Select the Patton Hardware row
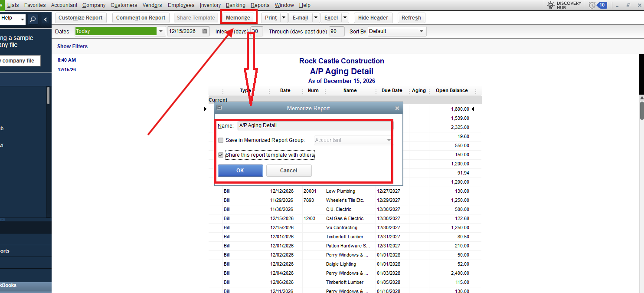This screenshot has height=293, width=644. point(345,246)
